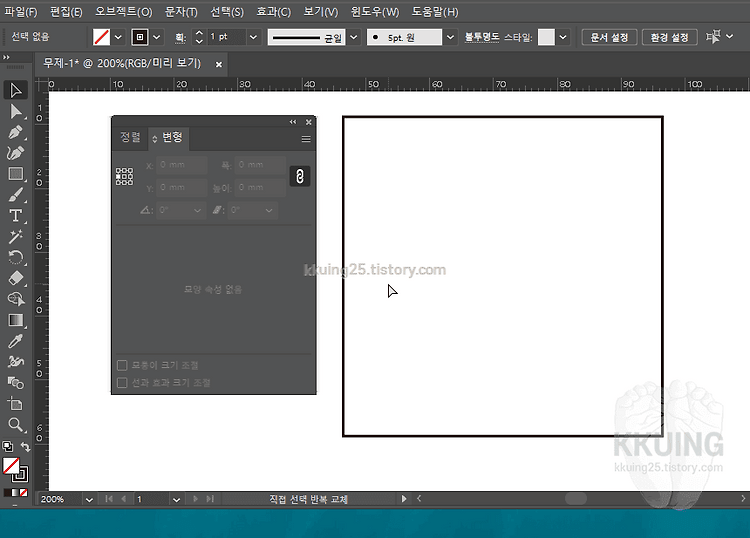This screenshot has width=750, height=538.
Task: Open the 문자(T) menu
Action: tap(181, 11)
